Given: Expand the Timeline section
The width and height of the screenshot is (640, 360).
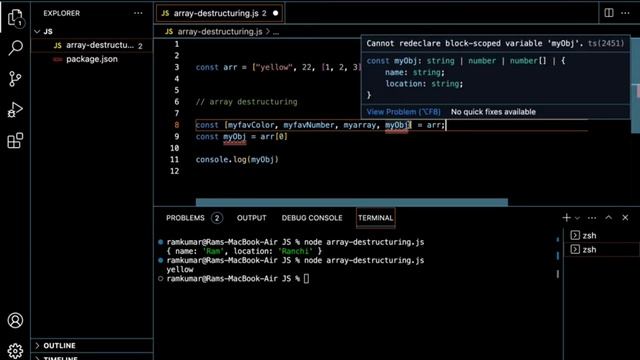Looking at the screenshot, I should [x=92, y=357].
